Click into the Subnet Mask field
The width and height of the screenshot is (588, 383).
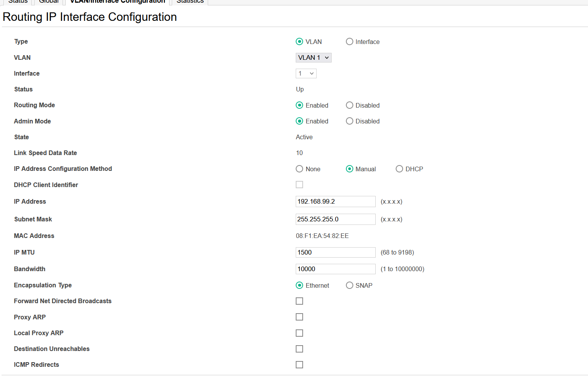[x=335, y=219]
